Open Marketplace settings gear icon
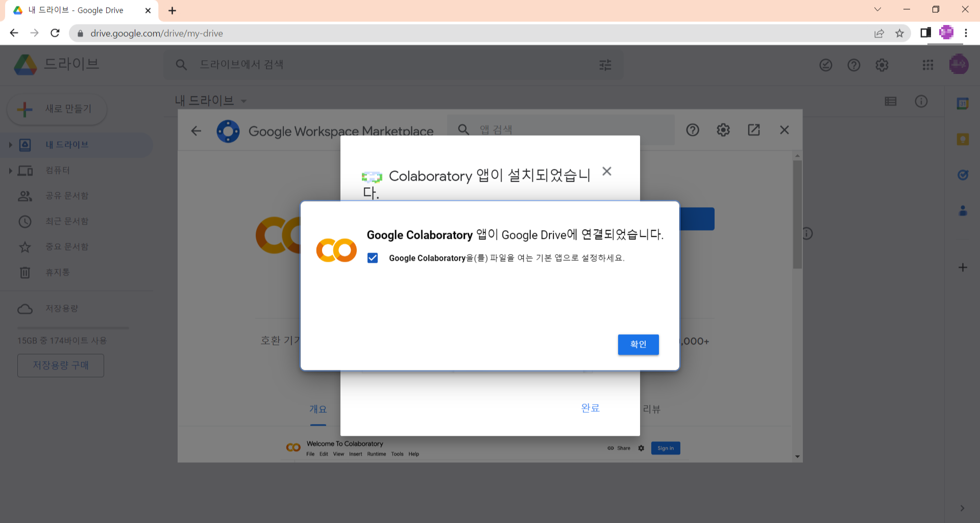This screenshot has width=980, height=523. coord(723,130)
